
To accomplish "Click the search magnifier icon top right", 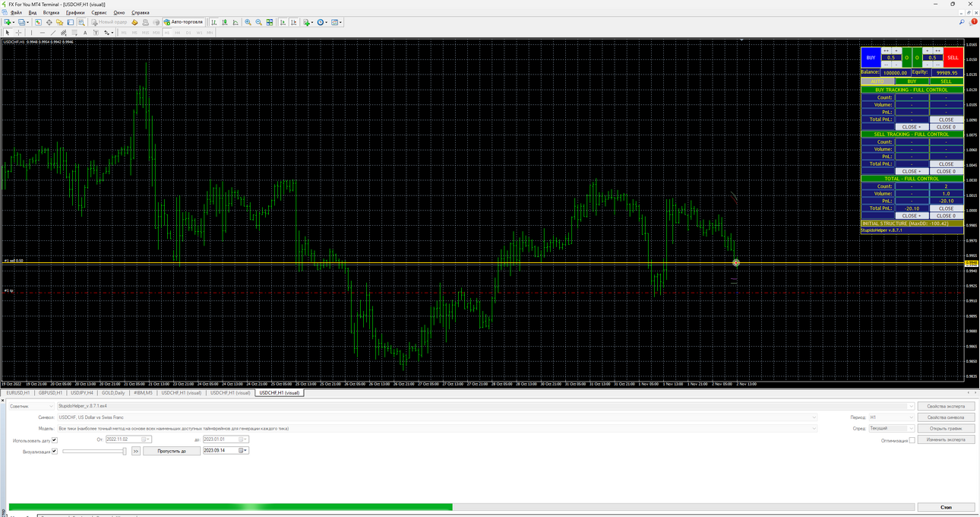I will pos(962,22).
